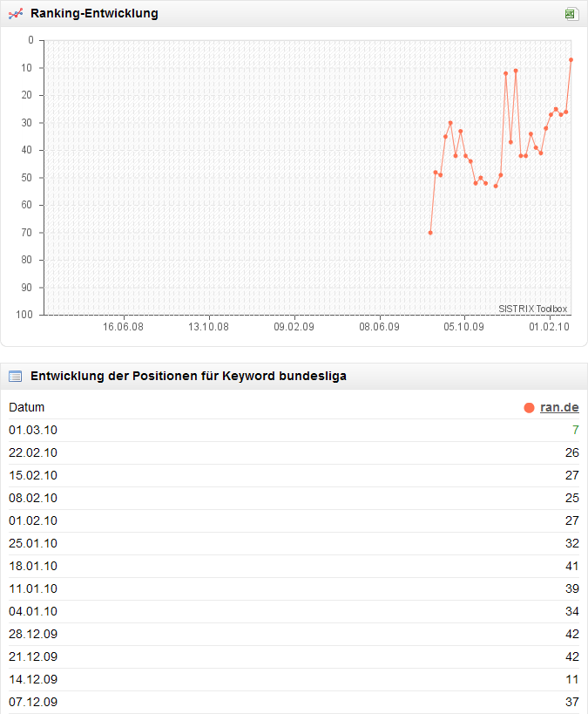This screenshot has height=714, width=588.
Task: Click the 05.10.09 x-axis date label
Action: tap(464, 327)
